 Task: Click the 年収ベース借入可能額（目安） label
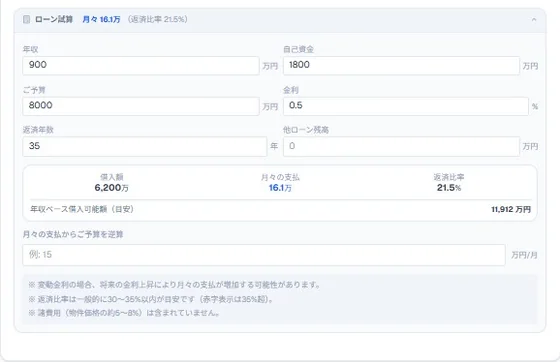point(82,209)
